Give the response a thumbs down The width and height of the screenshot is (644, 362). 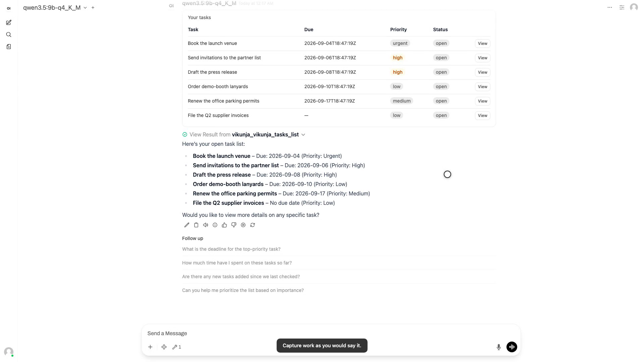[x=234, y=225]
